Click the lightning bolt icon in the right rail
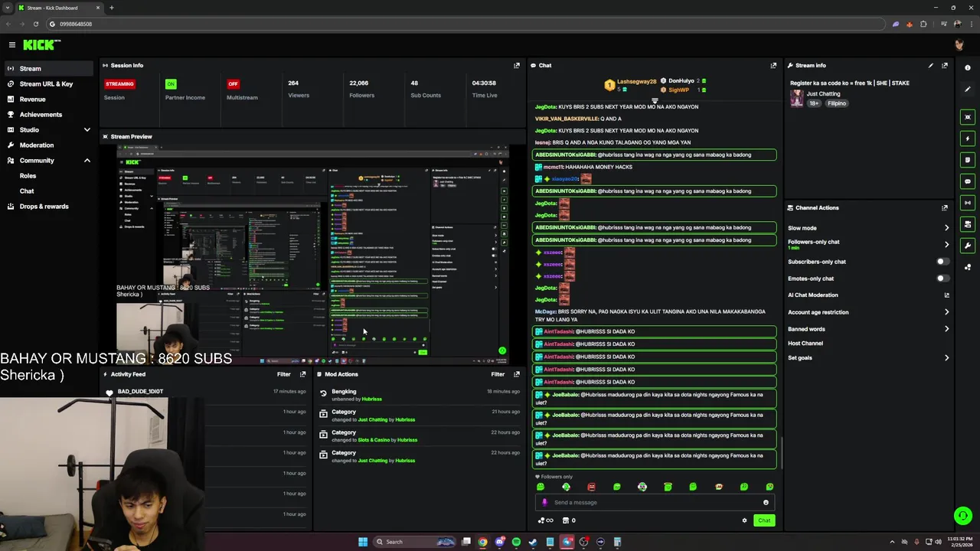The image size is (980, 551). point(968,139)
